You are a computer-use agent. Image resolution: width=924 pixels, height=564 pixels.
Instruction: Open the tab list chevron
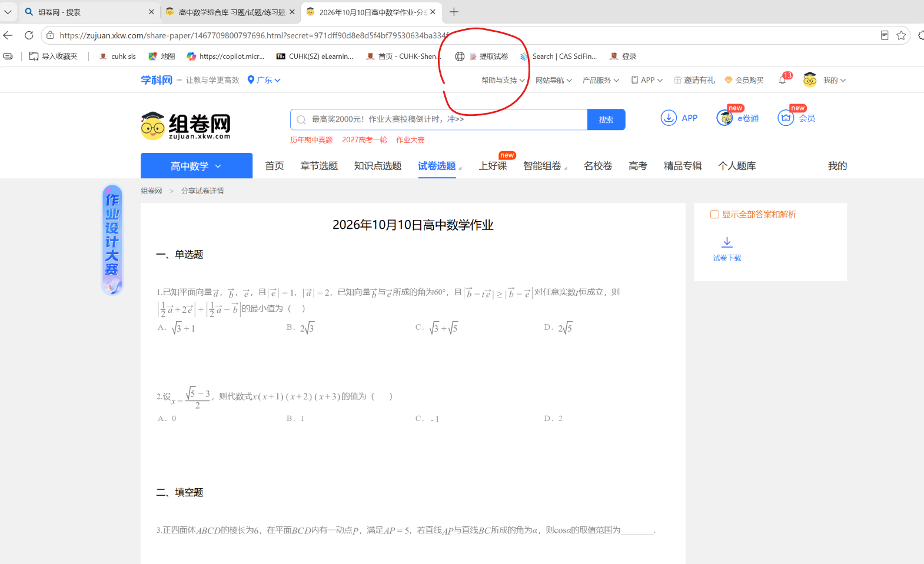click(8, 12)
